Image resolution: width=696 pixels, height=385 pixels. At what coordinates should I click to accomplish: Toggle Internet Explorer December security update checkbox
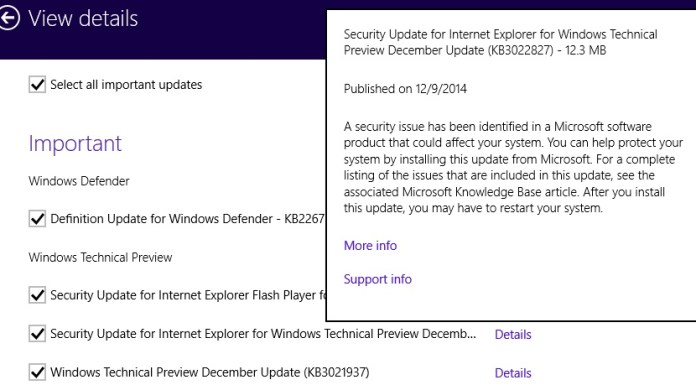pos(37,333)
